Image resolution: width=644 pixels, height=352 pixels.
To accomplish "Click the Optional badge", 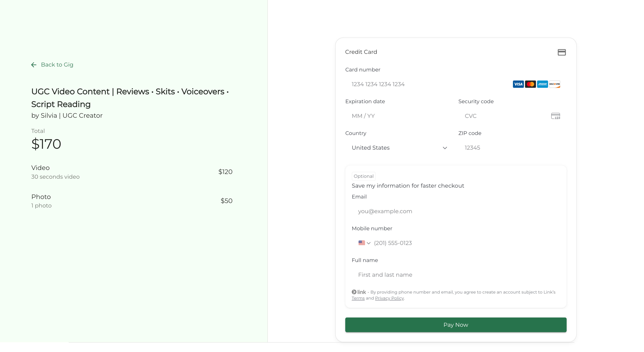I will tap(364, 176).
